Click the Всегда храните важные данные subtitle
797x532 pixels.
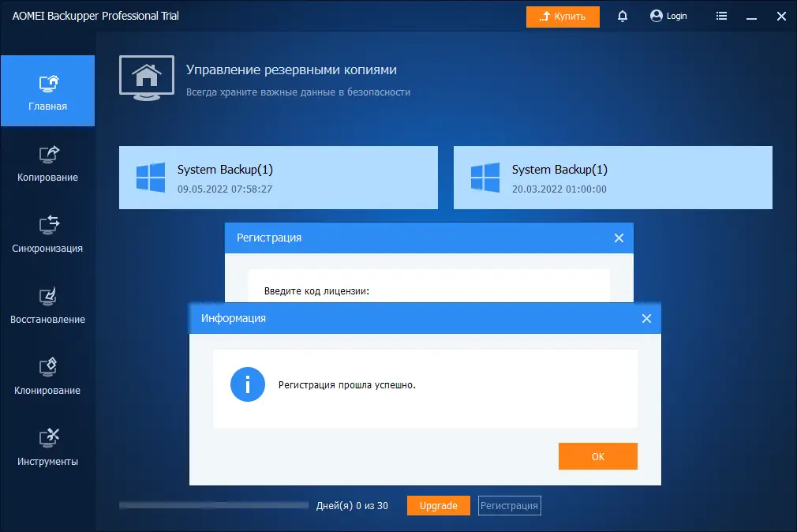click(297, 92)
